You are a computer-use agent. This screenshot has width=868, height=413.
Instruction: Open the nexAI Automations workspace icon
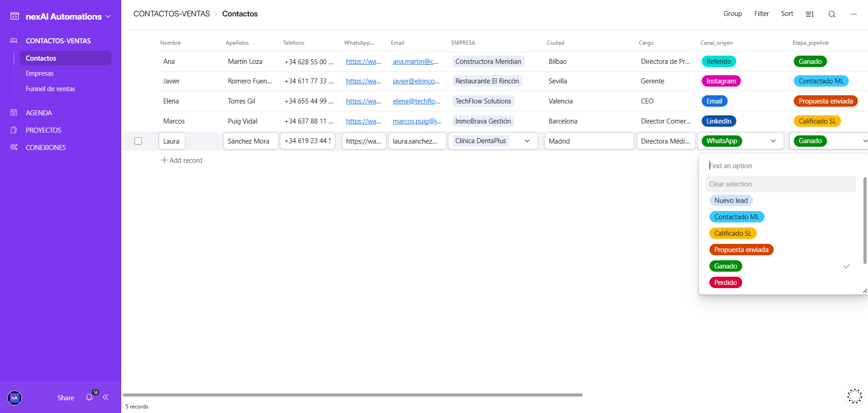[15, 16]
